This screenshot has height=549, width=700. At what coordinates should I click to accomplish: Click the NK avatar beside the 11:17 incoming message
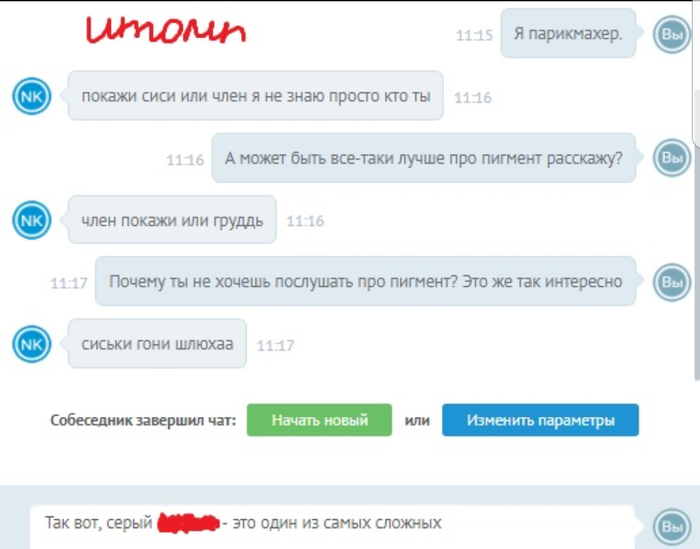coord(32,344)
